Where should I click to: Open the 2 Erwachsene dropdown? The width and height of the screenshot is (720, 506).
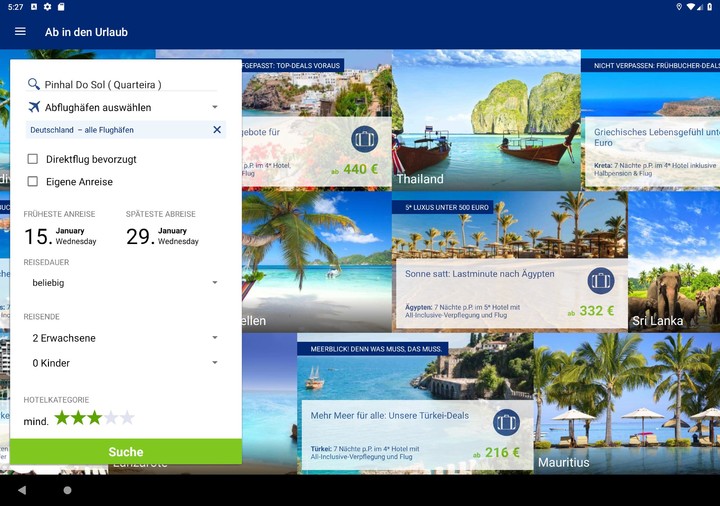[x=125, y=338]
